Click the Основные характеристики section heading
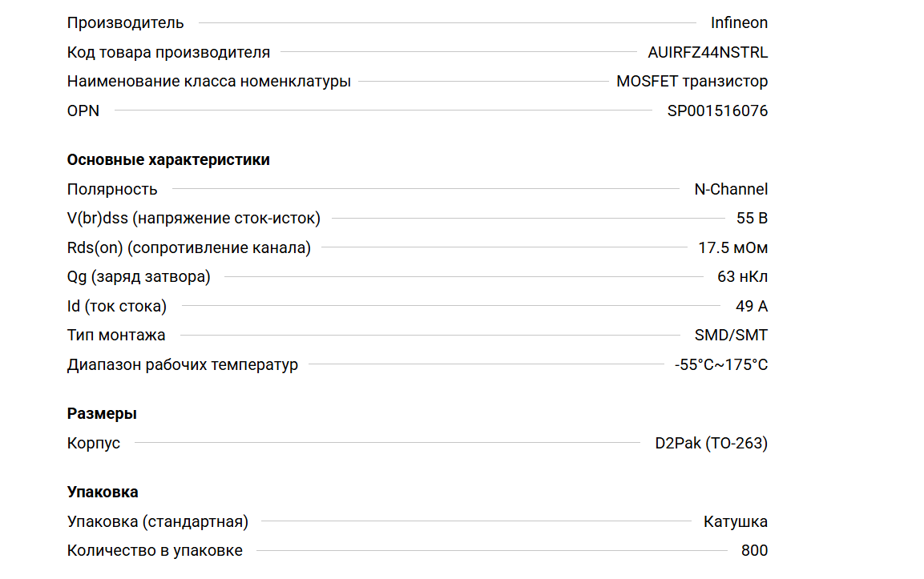Viewport: 924px width, 579px height. pyautogui.click(x=168, y=160)
